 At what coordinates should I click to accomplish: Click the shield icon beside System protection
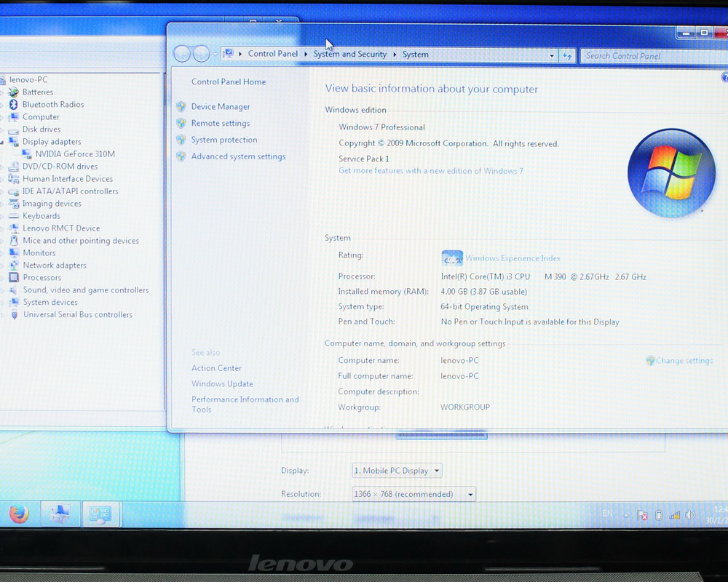[x=181, y=140]
